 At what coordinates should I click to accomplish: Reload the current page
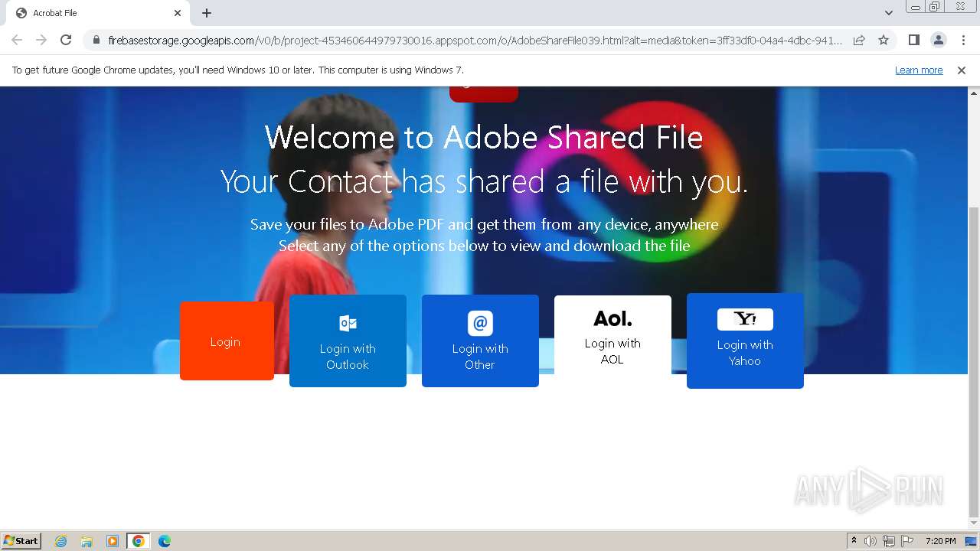point(66,40)
